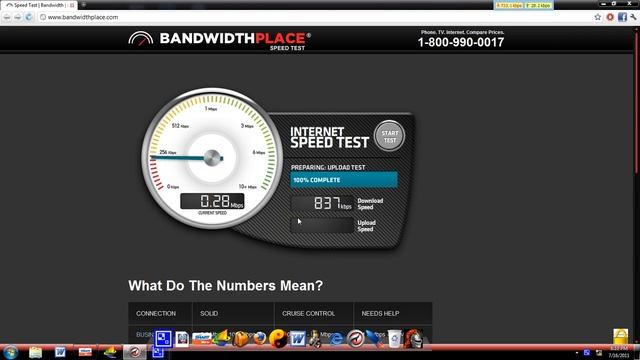The image size is (640, 360).
Task: Click the www.bandwidthplace.com address bar
Action: coord(314,17)
